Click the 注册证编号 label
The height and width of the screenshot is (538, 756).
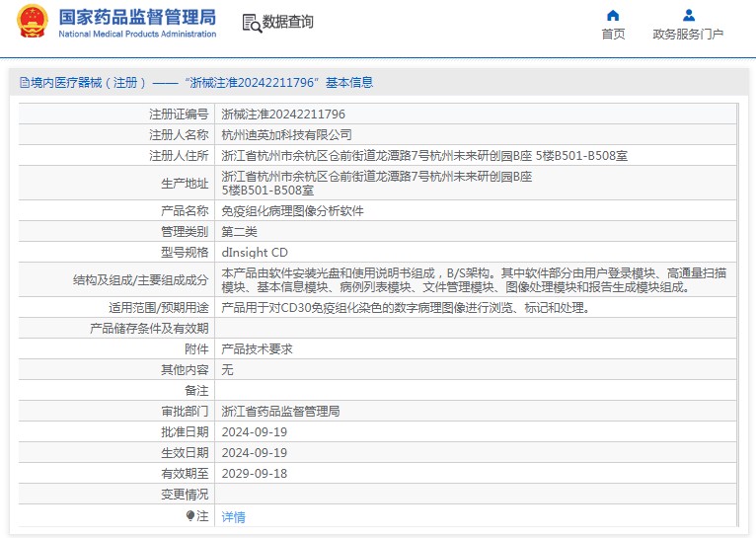click(179, 115)
